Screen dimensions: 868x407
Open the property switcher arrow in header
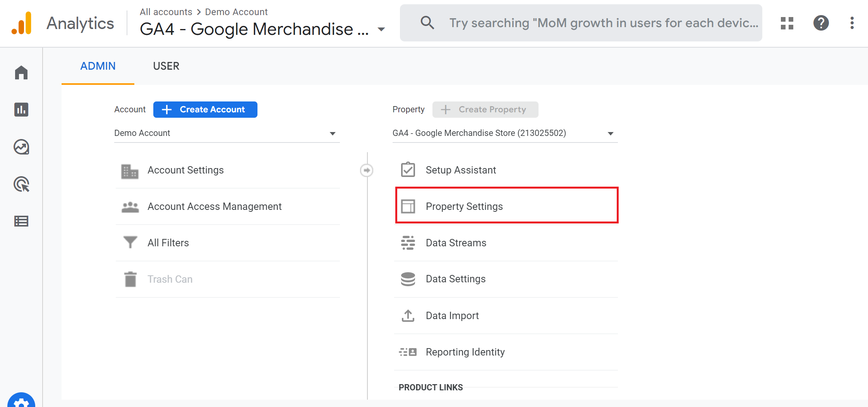381,29
